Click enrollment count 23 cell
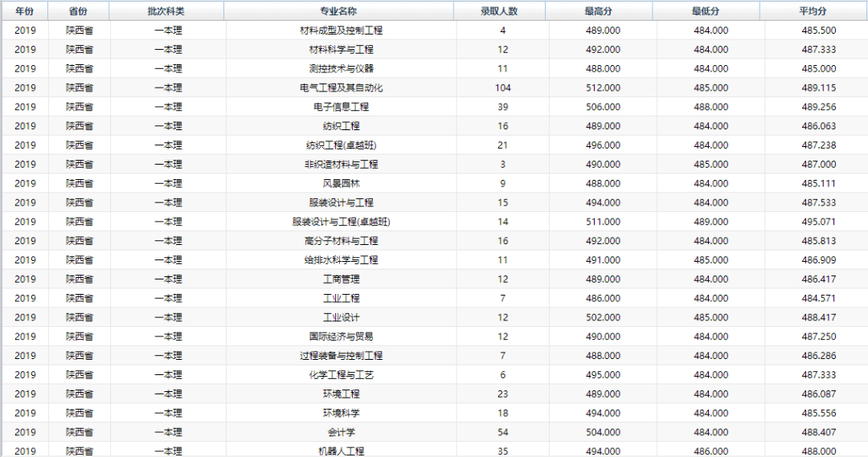 [502, 394]
